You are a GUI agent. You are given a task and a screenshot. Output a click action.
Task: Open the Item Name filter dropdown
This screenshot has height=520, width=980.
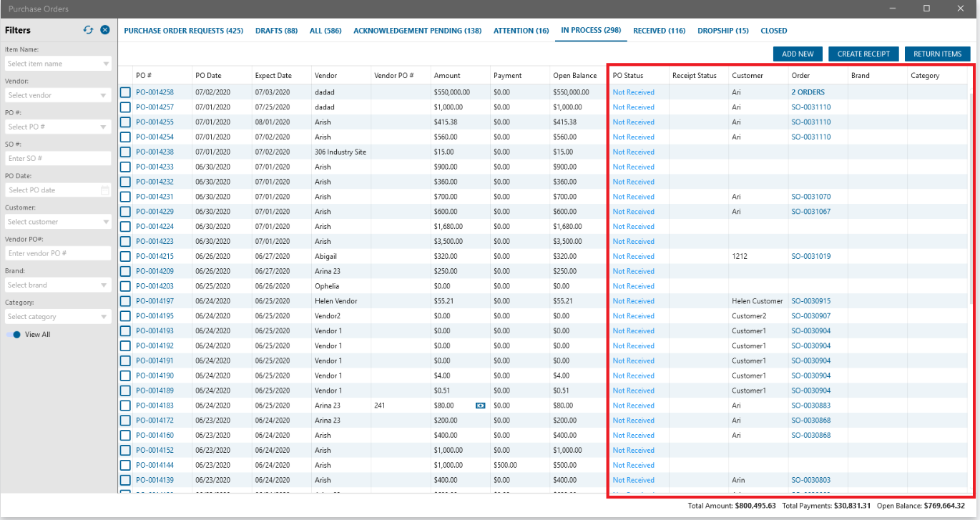58,64
